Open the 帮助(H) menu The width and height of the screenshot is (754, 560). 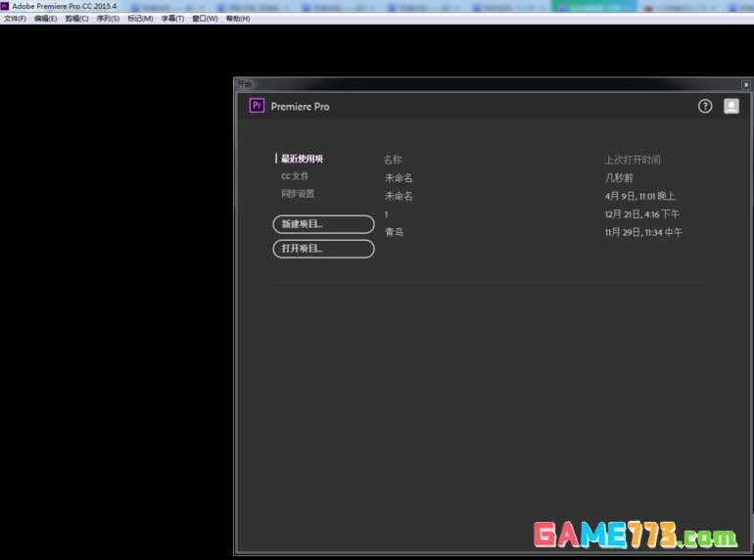[238, 19]
